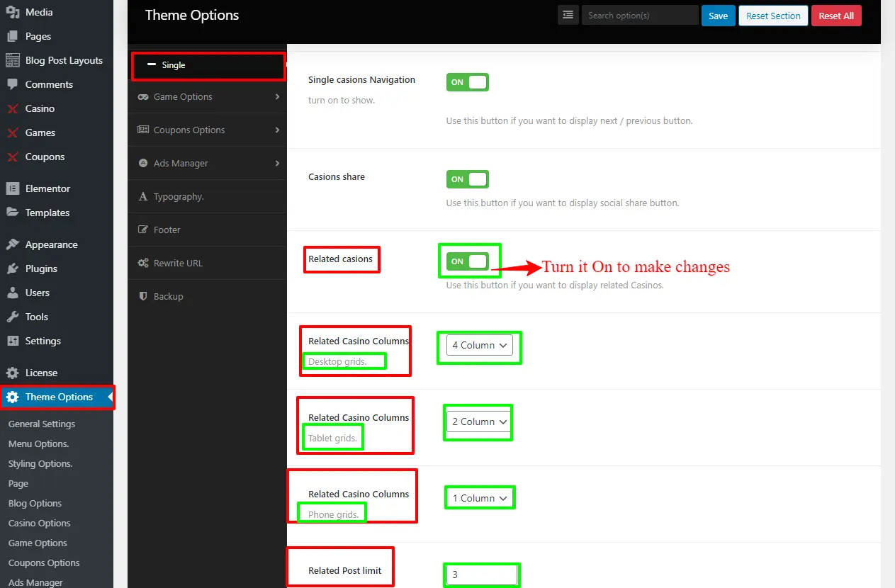Open Menu Options submenu
The width and height of the screenshot is (895, 588).
point(38,443)
